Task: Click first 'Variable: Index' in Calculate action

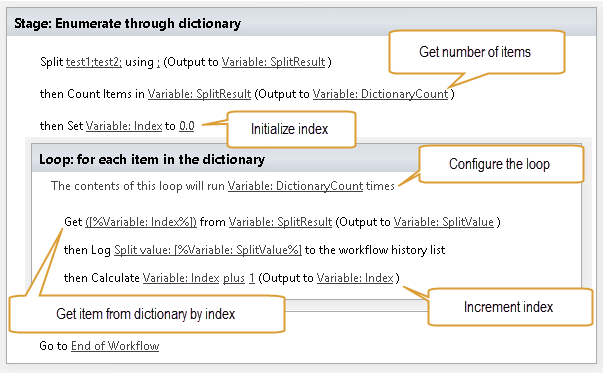Action: (181, 278)
